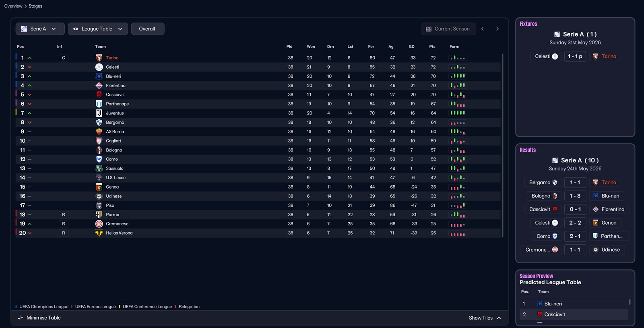Navigate to Overview breadcrumb

coord(13,6)
